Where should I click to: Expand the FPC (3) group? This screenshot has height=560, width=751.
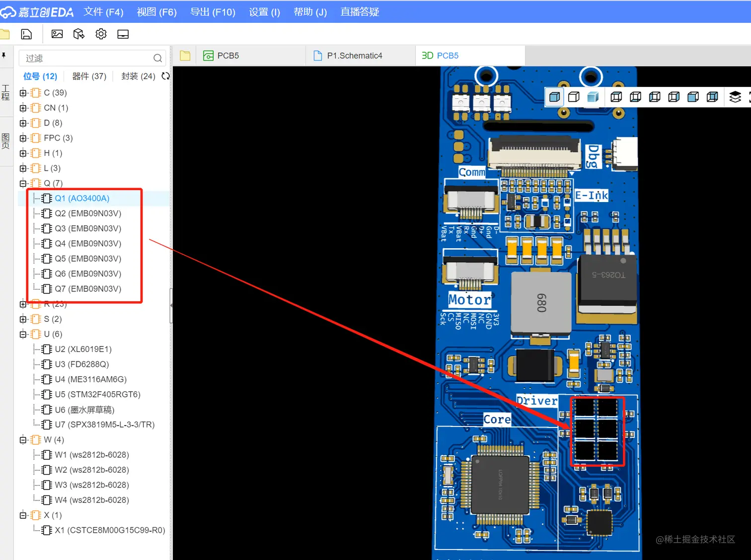click(23, 138)
